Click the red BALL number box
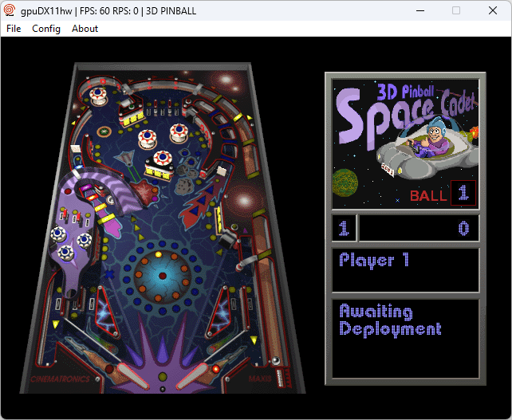 (x=463, y=193)
